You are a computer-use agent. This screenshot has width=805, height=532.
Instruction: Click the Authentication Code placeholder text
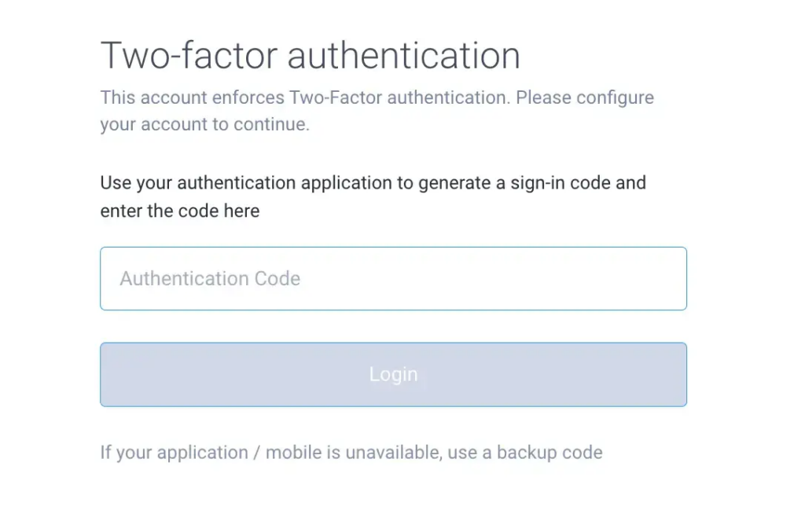tap(209, 278)
